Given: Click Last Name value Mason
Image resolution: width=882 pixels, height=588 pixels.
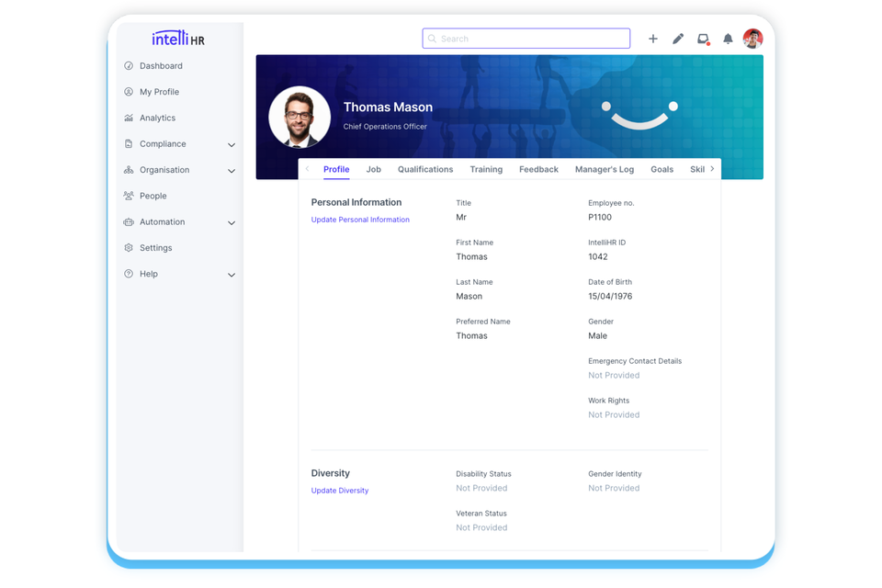Looking at the screenshot, I should tap(469, 296).
